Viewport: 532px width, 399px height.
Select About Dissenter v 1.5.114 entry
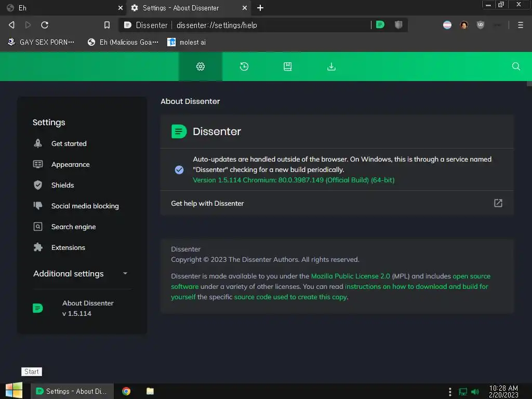click(82, 308)
